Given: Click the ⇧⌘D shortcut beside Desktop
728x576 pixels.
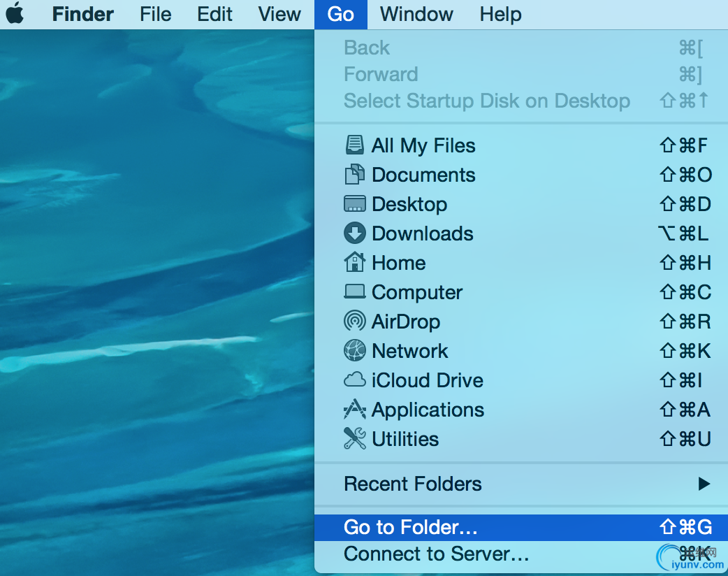Looking at the screenshot, I should pos(685,204).
